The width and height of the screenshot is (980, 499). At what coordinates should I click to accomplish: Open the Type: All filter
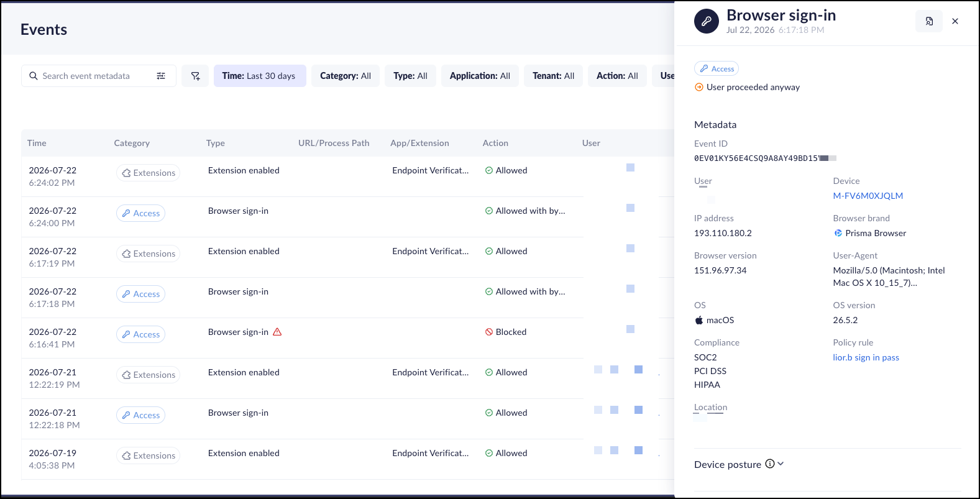[410, 76]
